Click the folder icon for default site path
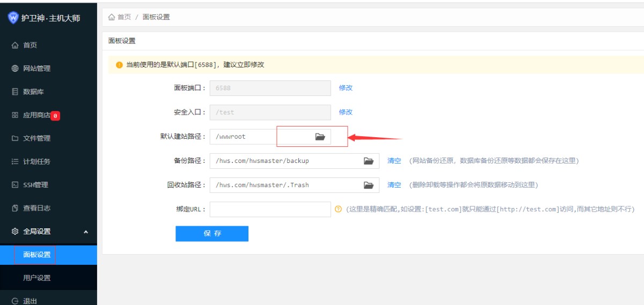 click(x=320, y=137)
